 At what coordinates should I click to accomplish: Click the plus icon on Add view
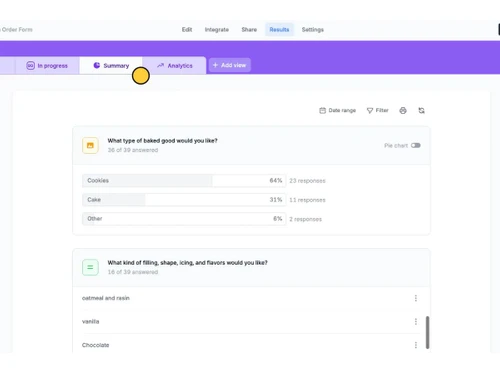(x=215, y=65)
